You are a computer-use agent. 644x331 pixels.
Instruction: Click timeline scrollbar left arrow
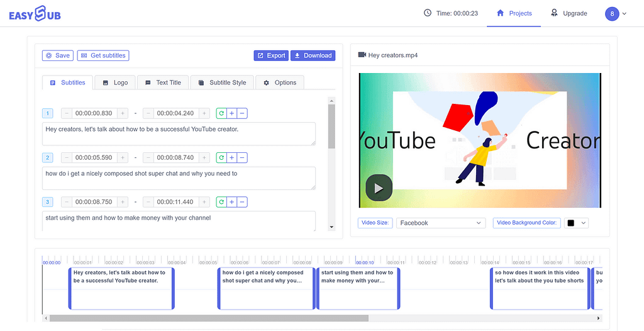click(x=46, y=318)
